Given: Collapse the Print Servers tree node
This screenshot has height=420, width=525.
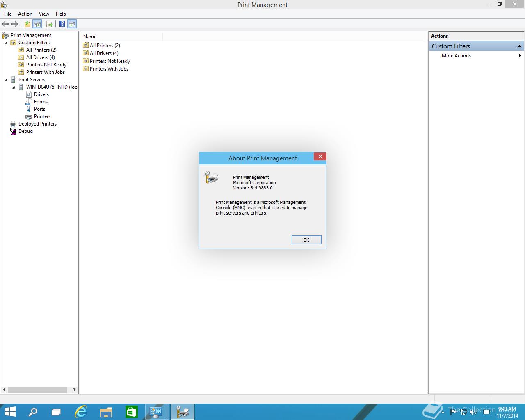Looking at the screenshot, I should click(x=6, y=80).
